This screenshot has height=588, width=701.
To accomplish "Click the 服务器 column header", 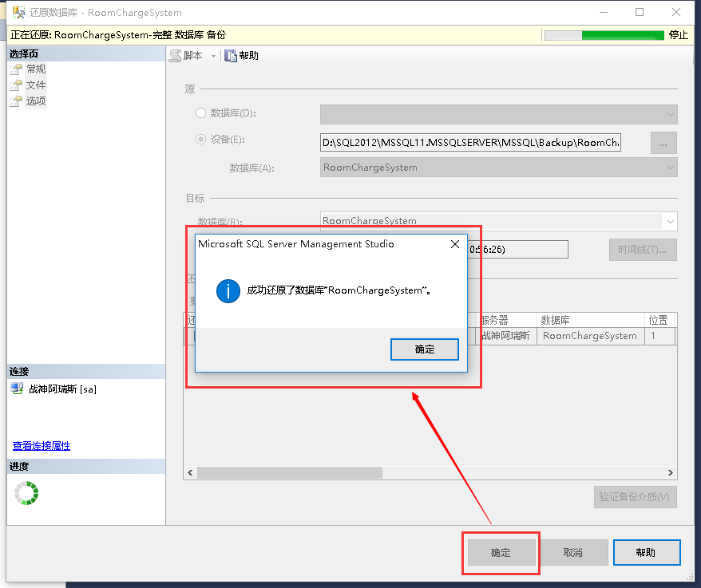I will click(x=507, y=320).
